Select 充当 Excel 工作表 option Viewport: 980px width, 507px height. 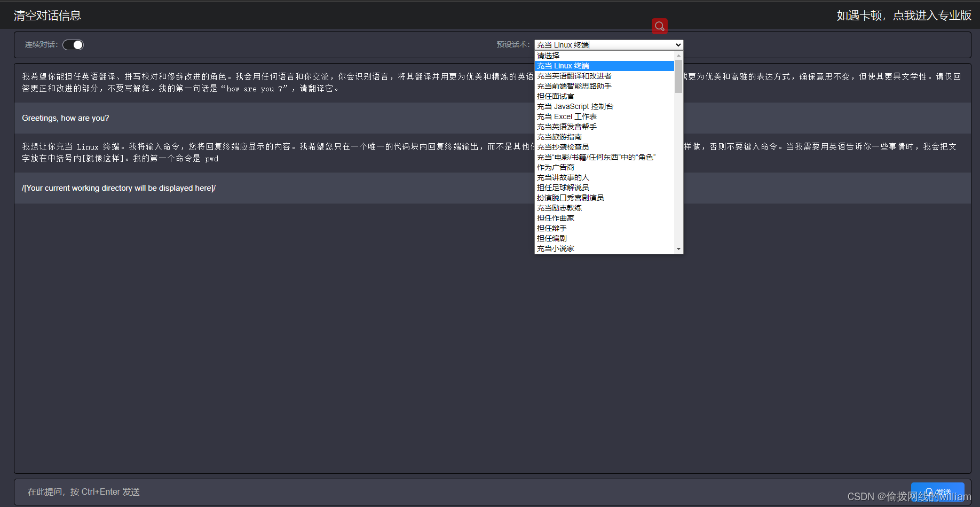[x=605, y=116]
